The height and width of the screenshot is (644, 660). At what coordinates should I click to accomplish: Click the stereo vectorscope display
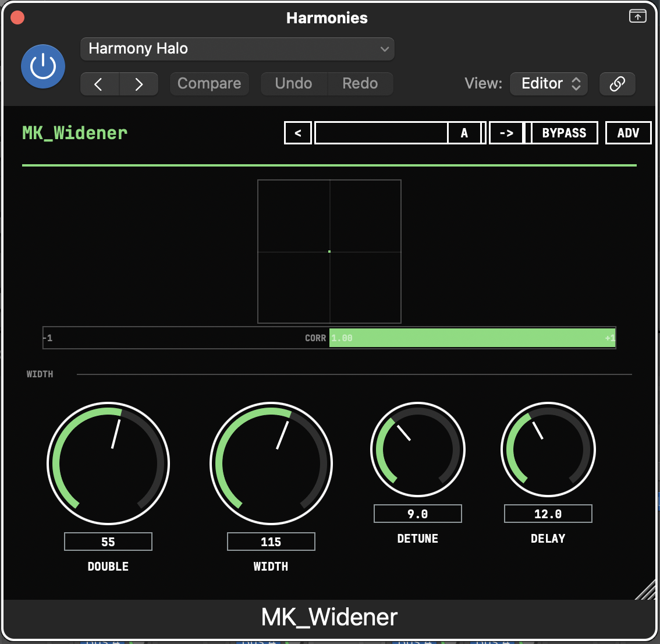pyautogui.click(x=329, y=252)
